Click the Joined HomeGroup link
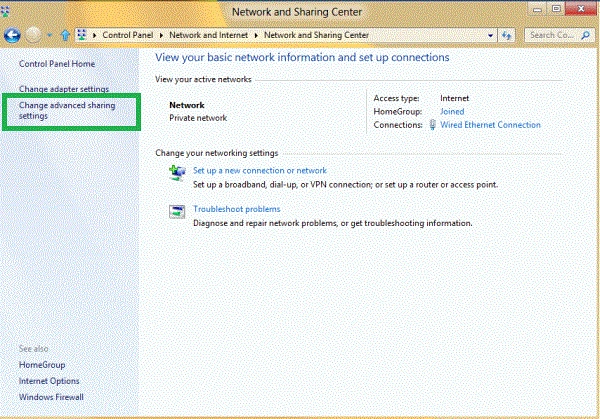Image resolution: width=600 pixels, height=419 pixels. coord(452,112)
